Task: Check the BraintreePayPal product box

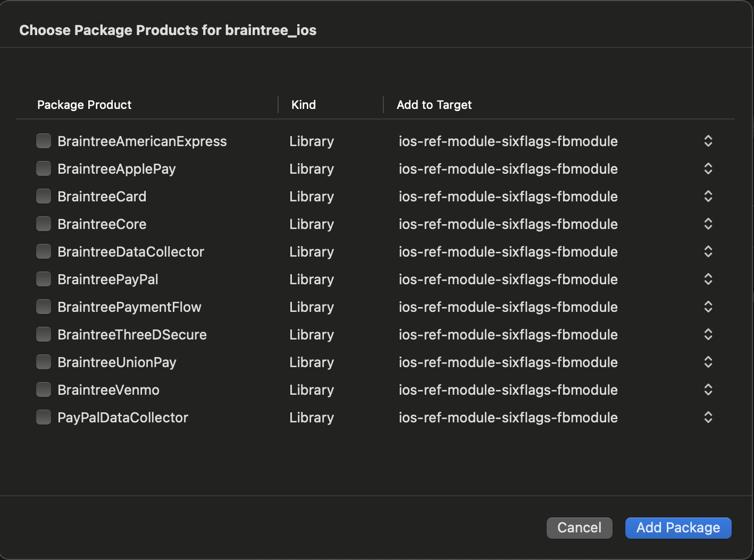Action: (x=44, y=279)
